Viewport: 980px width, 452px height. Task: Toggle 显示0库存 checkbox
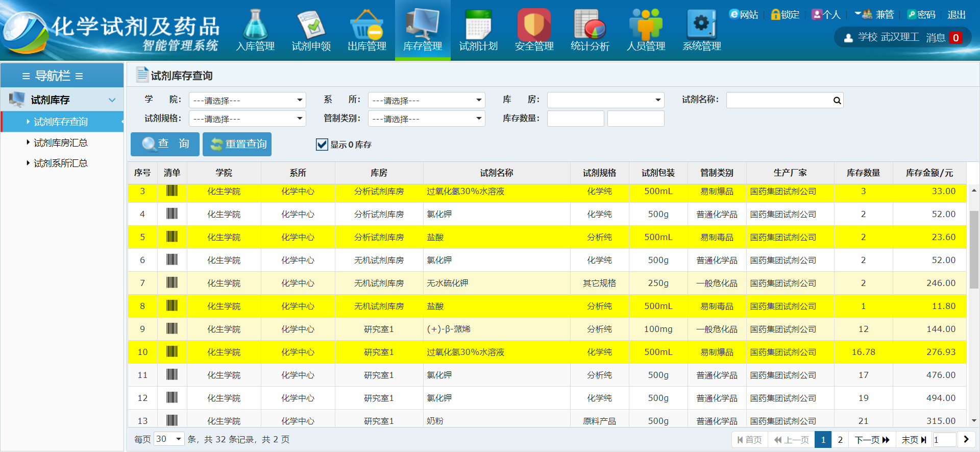[x=322, y=145]
